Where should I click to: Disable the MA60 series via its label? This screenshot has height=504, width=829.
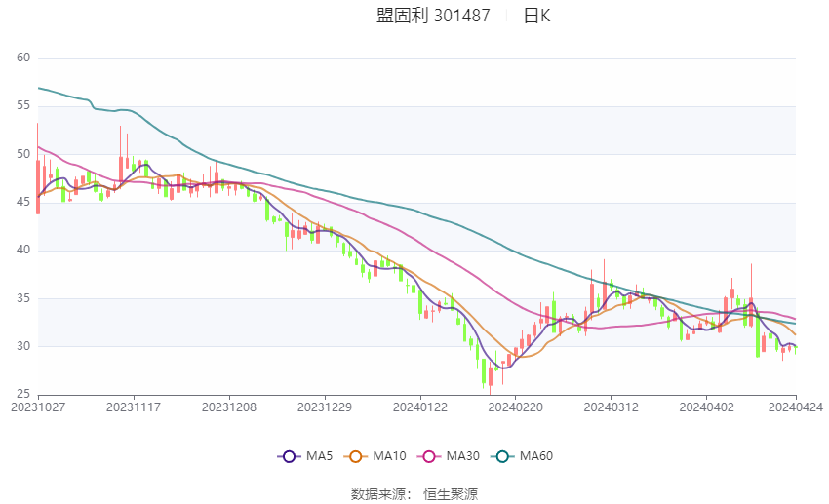click(x=535, y=456)
